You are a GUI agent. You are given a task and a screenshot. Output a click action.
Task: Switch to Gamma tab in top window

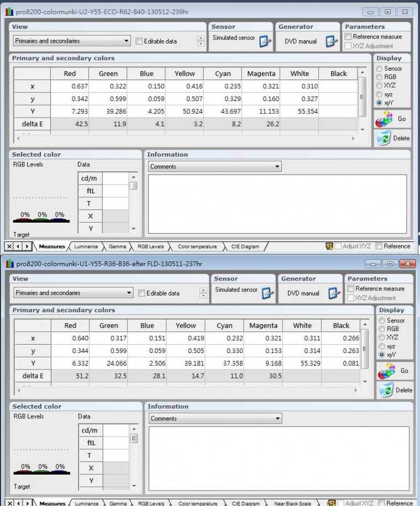pyautogui.click(x=117, y=246)
